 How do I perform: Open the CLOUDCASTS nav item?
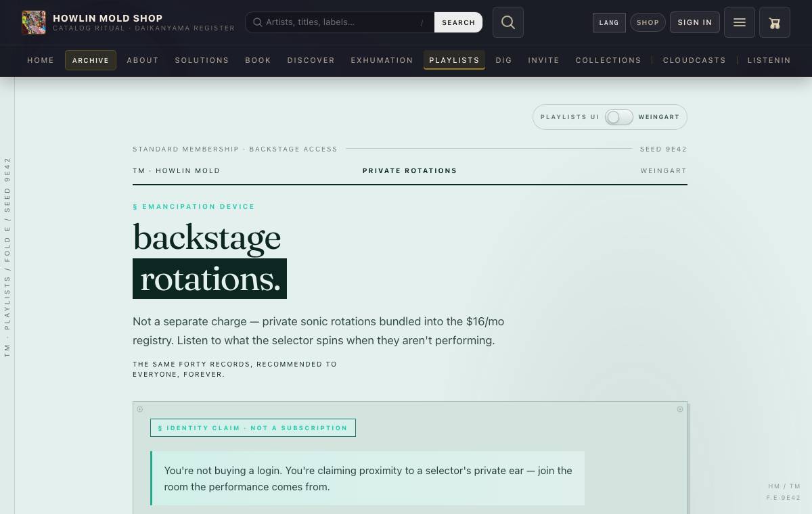coord(694,60)
